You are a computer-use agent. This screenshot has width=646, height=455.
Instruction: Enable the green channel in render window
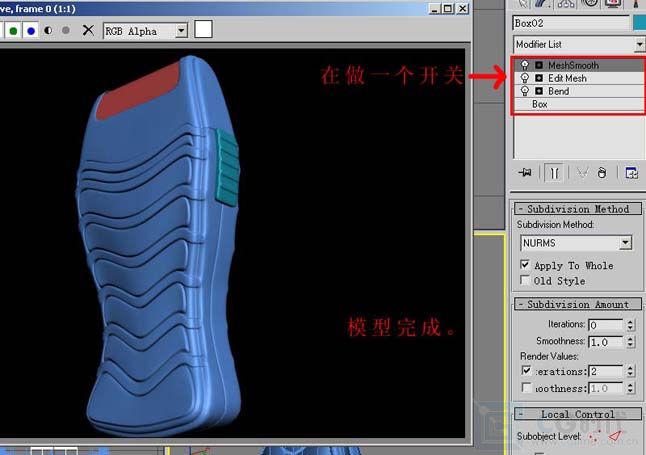pos(13,31)
